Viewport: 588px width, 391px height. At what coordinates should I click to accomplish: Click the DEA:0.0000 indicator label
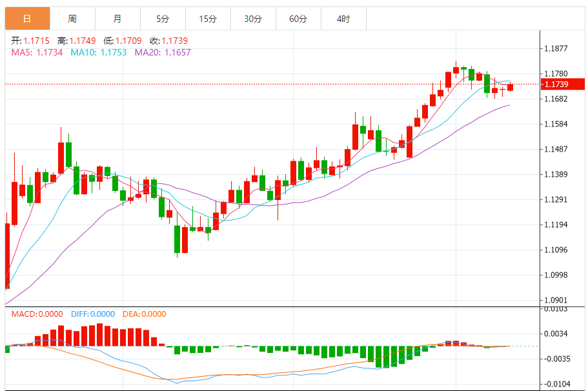tap(145, 314)
